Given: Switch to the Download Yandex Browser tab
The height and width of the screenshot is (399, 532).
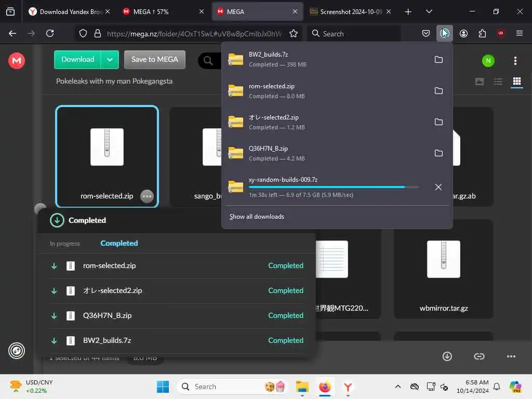Looking at the screenshot, I should click(x=70, y=11).
